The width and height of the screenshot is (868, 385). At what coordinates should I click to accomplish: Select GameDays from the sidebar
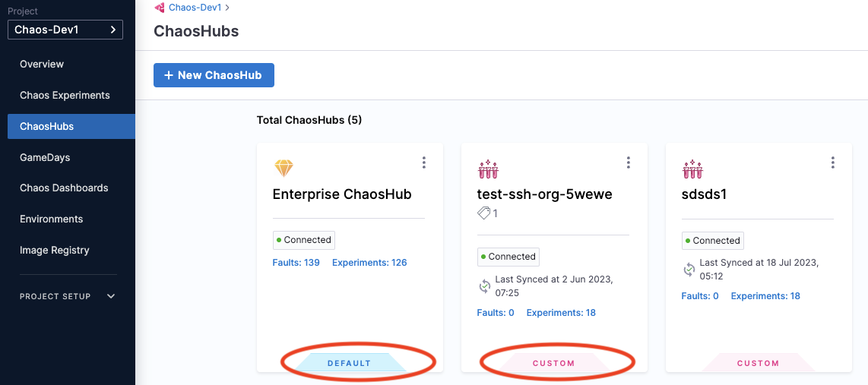pyautogui.click(x=45, y=157)
